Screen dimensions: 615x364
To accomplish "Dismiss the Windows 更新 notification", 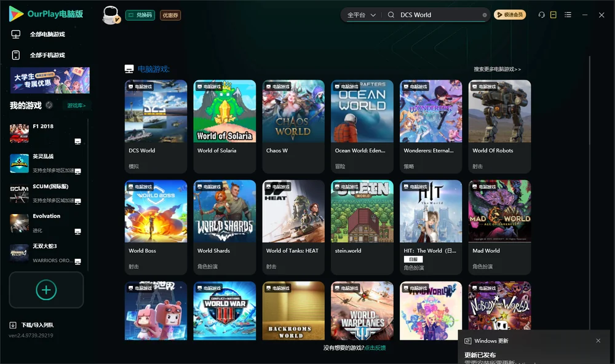I will [598, 341].
